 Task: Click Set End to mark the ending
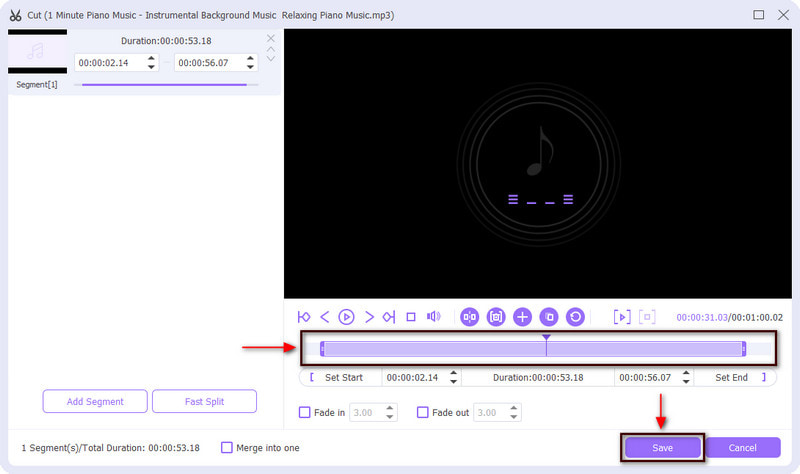click(731, 378)
